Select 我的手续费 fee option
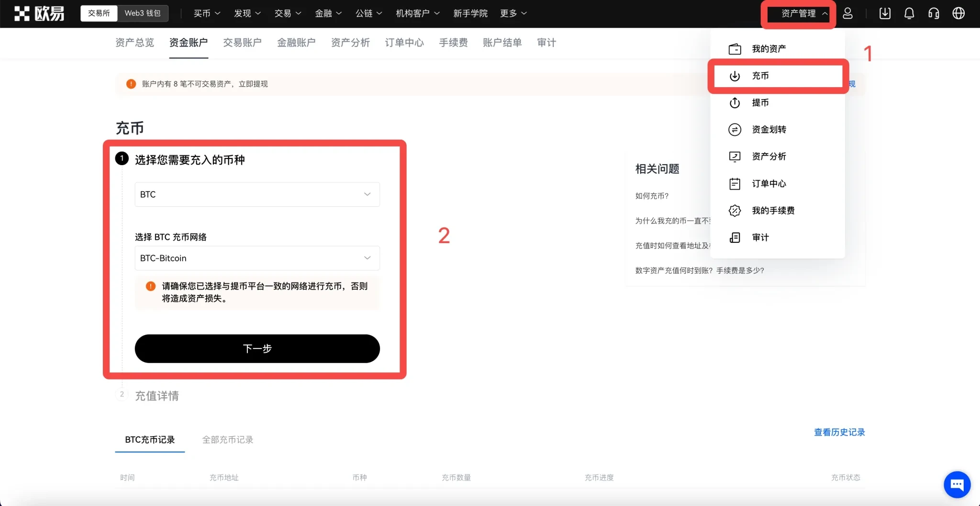Image resolution: width=980 pixels, height=506 pixels. pos(773,210)
